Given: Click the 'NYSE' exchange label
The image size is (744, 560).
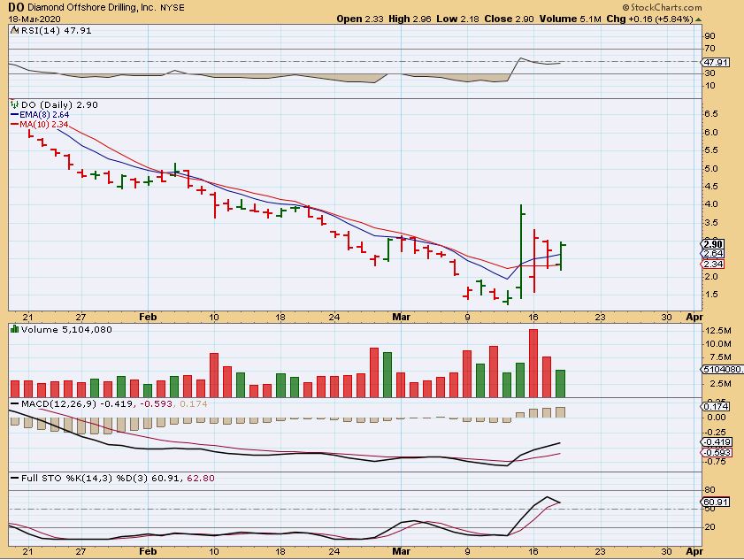Looking at the screenshot, I should click(x=173, y=8).
